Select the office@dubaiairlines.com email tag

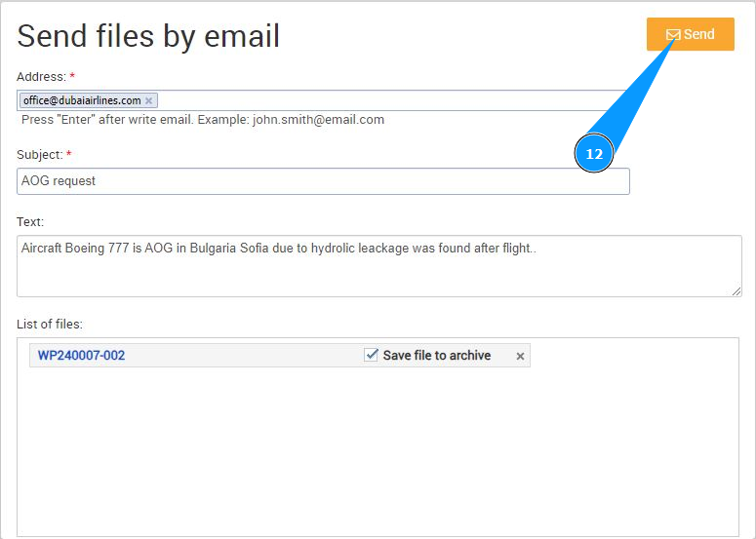click(x=82, y=100)
